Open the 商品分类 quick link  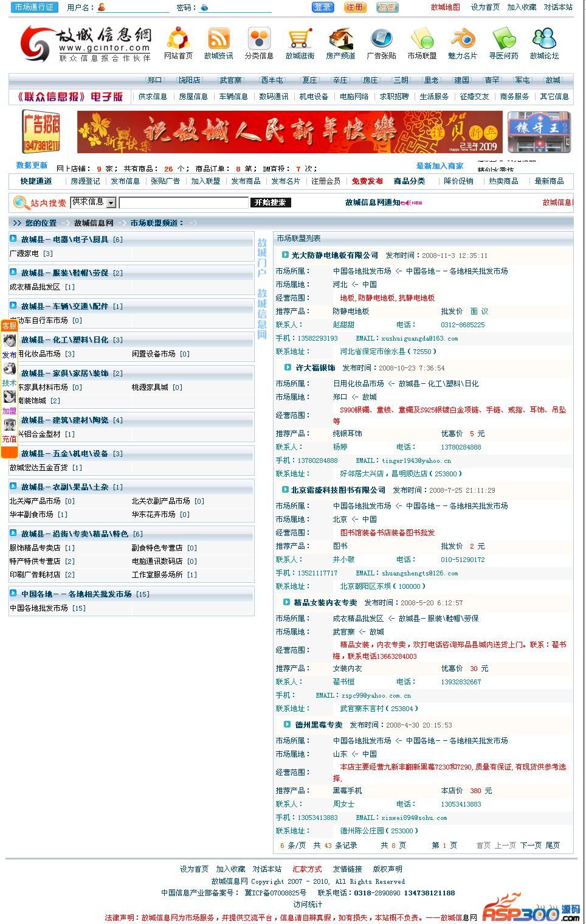pyautogui.click(x=409, y=181)
